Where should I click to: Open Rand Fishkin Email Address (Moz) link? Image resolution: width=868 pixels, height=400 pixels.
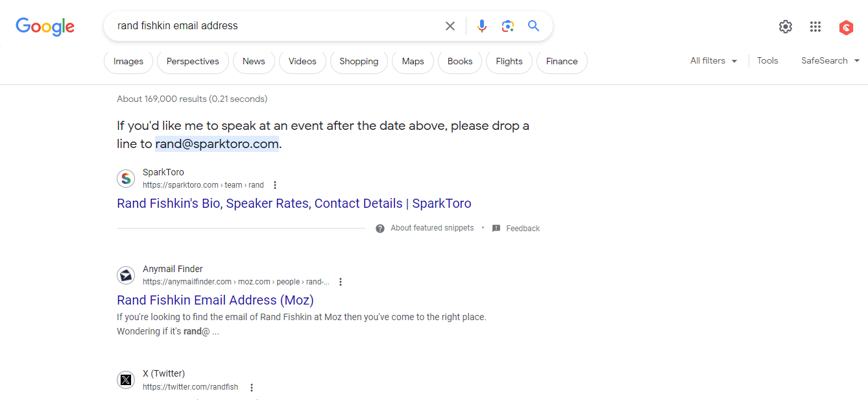[x=215, y=300]
